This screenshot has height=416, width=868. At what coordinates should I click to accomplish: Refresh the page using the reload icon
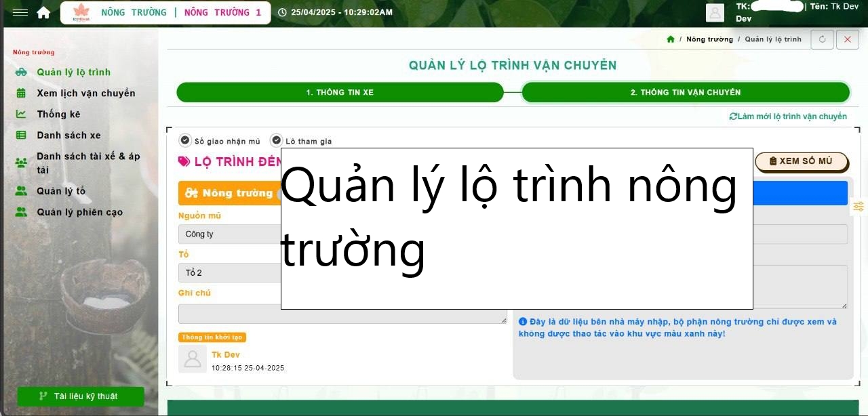coord(821,39)
